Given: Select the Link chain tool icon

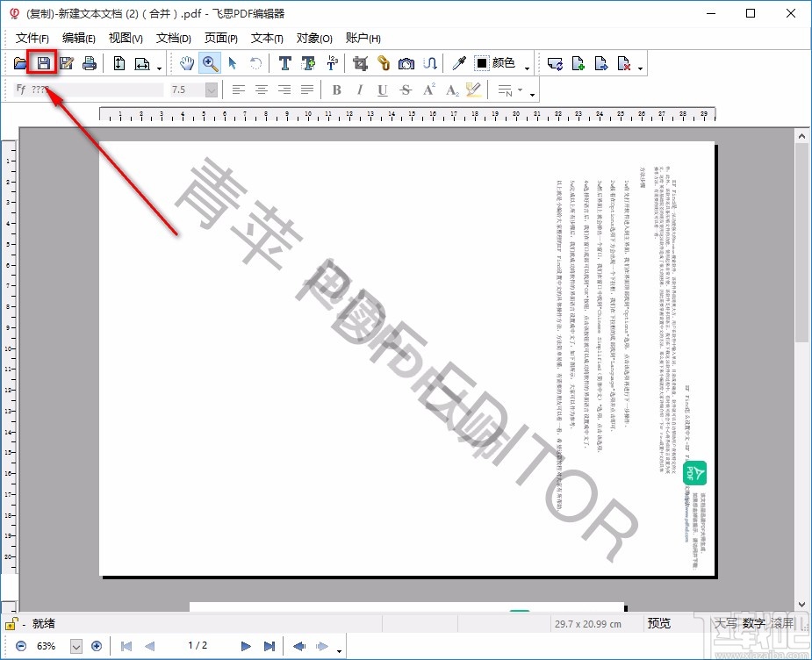Looking at the screenshot, I should point(384,63).
